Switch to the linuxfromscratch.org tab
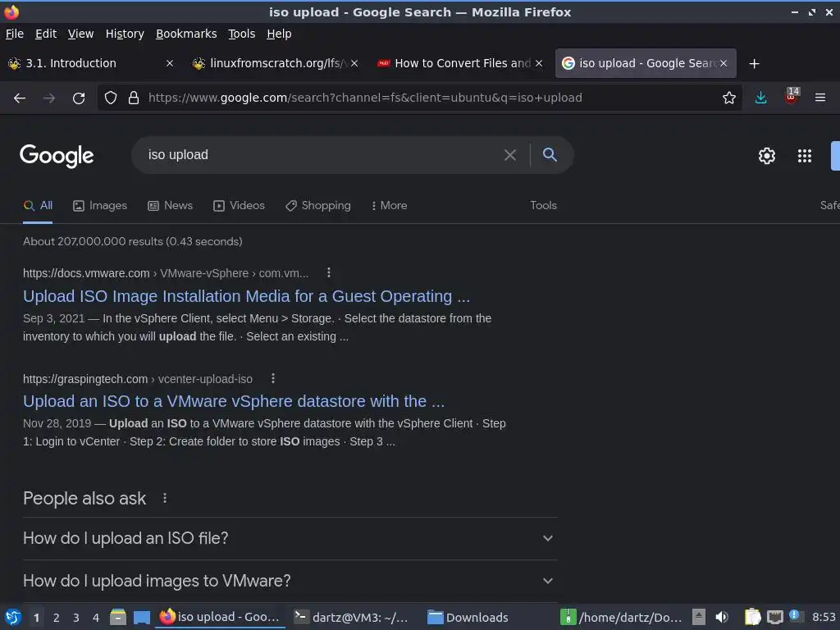840x630 pixels. 275,64
